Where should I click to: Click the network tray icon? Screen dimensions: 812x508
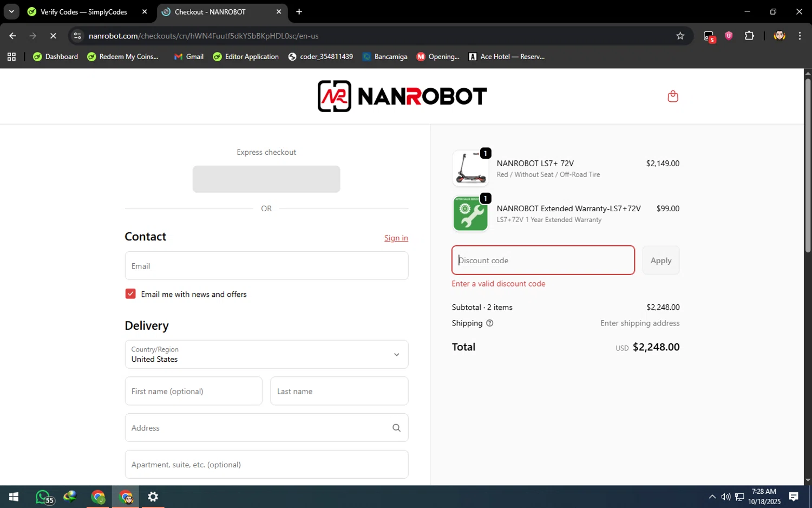[x=739, y=497]
